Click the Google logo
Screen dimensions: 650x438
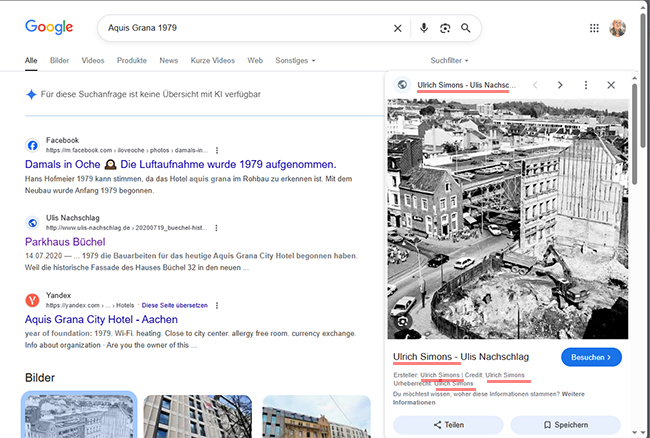(49, 27)
